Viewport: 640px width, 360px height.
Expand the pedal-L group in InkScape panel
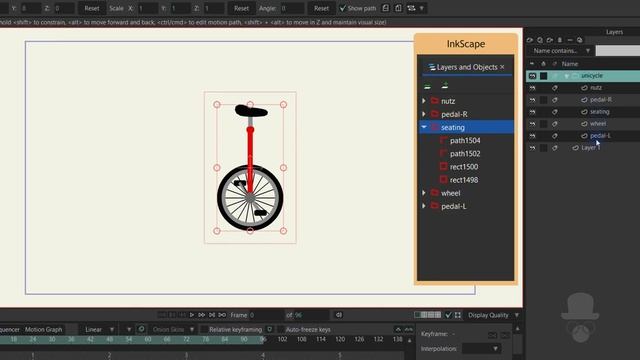tap(424, 206)
